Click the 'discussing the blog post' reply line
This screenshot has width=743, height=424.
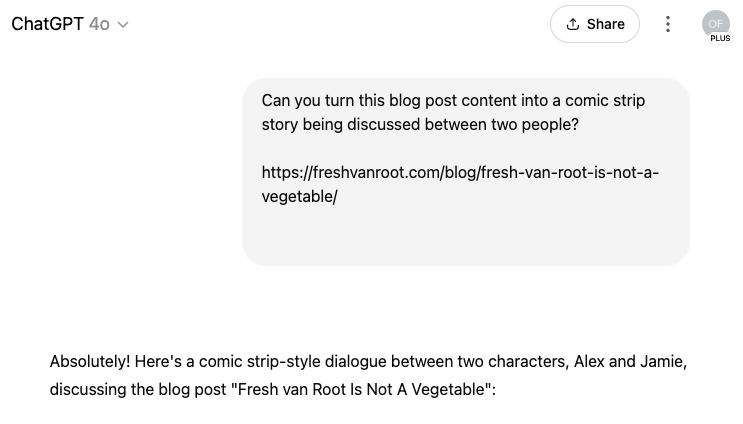click(272, 389)
